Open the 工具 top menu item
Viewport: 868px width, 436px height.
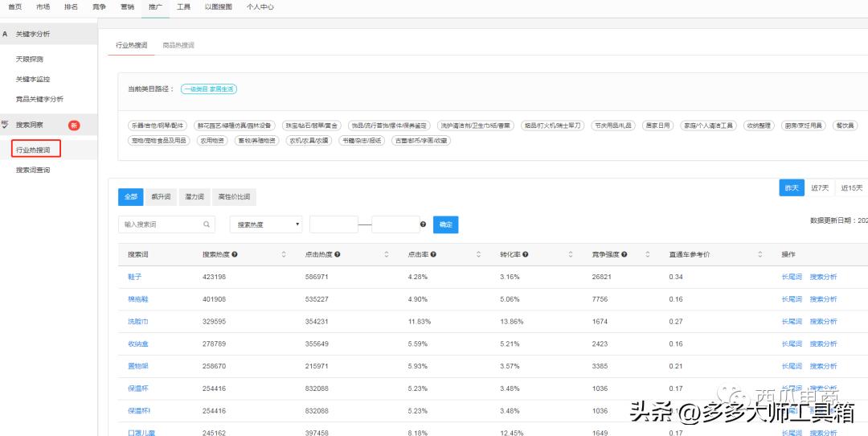[x=183, y=6]
